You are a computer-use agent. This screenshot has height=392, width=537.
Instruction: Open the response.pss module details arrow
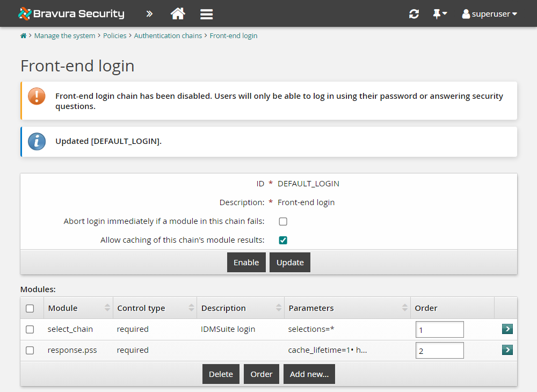click(x=507, y=350)
